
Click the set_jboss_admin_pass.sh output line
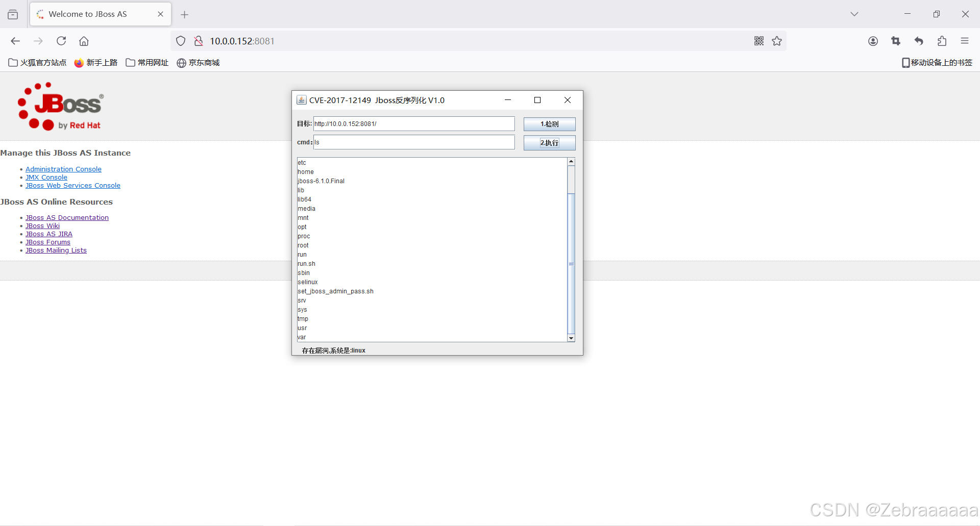335,291
